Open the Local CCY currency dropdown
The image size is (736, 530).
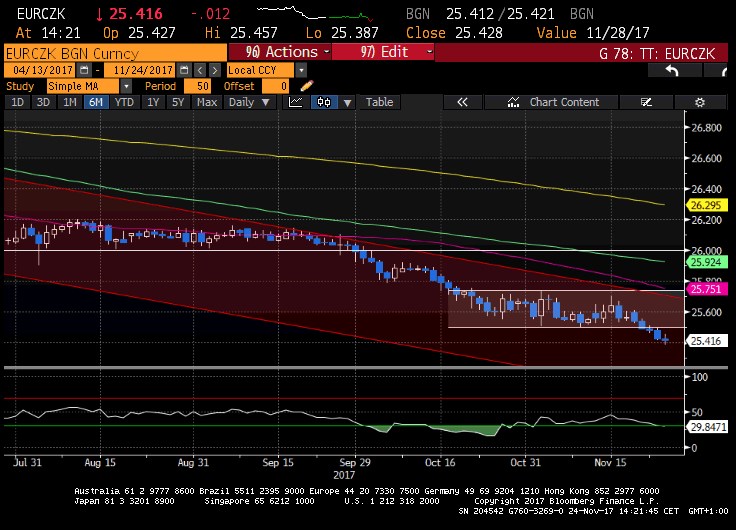coord(300,70)
